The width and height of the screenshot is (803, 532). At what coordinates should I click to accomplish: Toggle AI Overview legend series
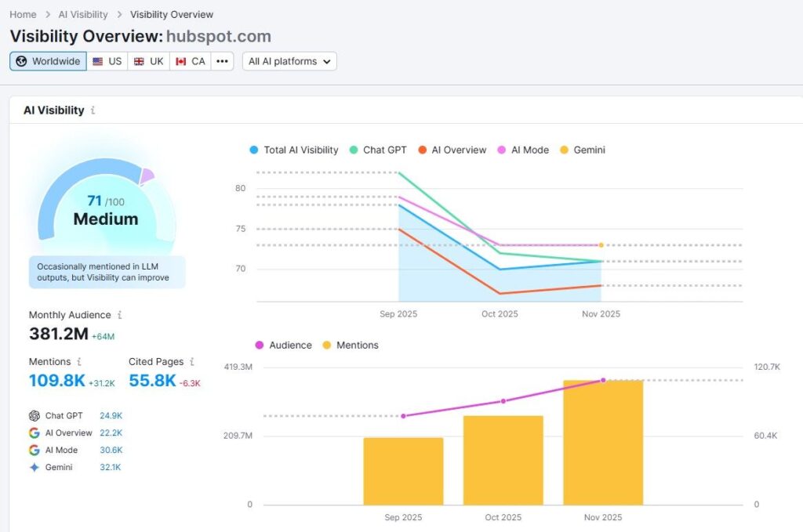coord(452,150)
